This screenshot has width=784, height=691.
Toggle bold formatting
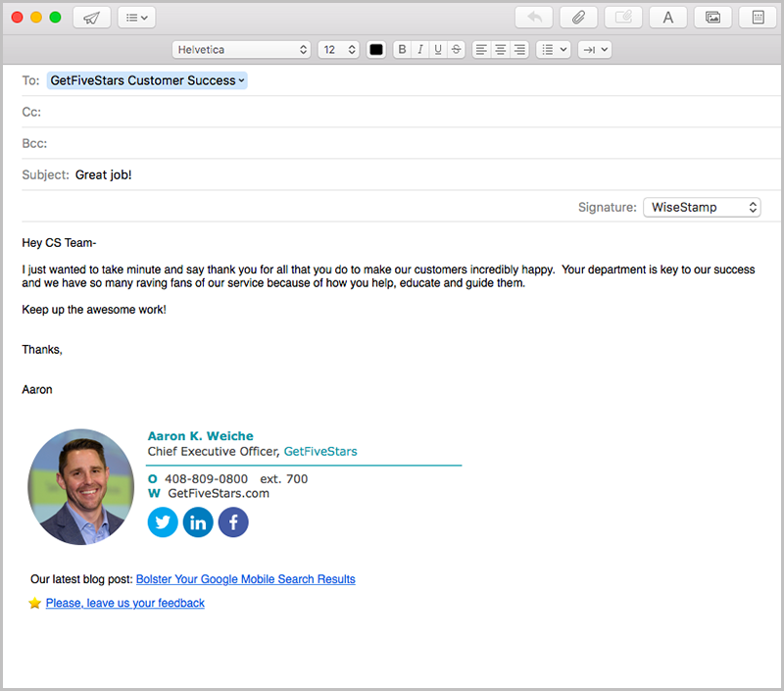[402, 50]
